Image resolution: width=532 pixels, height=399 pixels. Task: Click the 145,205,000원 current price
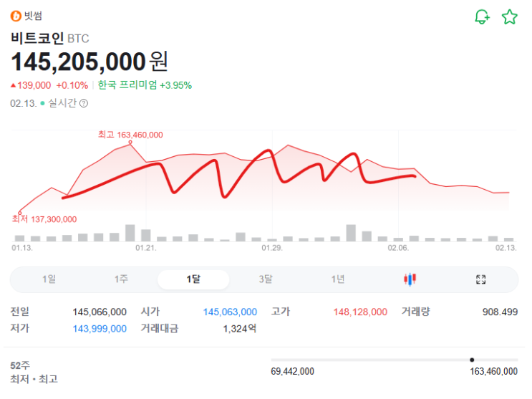pyautogui.click(x=90, y=62)
